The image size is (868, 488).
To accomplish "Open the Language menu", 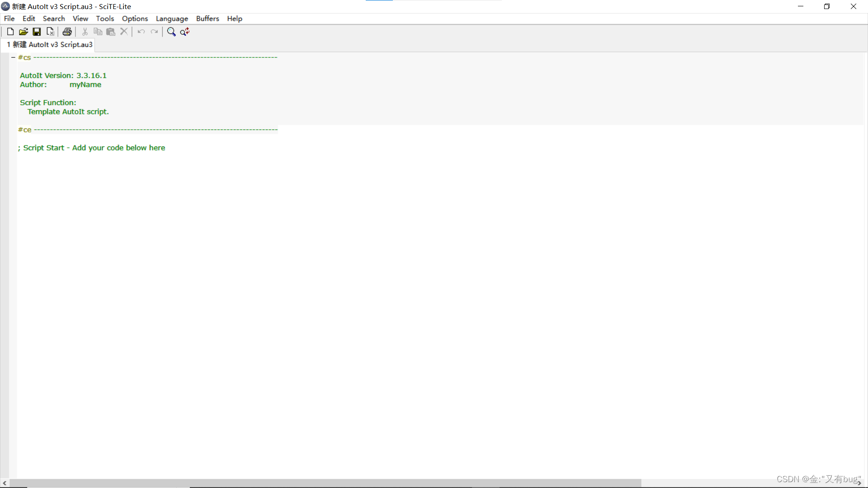I will 172,19.
